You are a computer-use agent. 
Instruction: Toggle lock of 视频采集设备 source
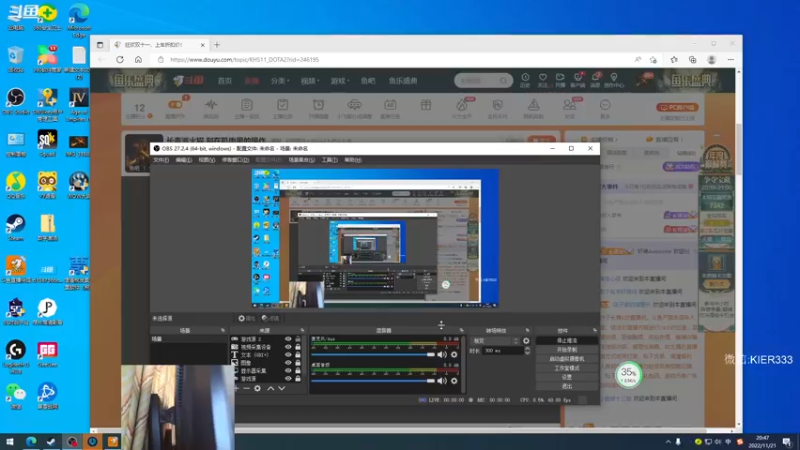point(298,347)
